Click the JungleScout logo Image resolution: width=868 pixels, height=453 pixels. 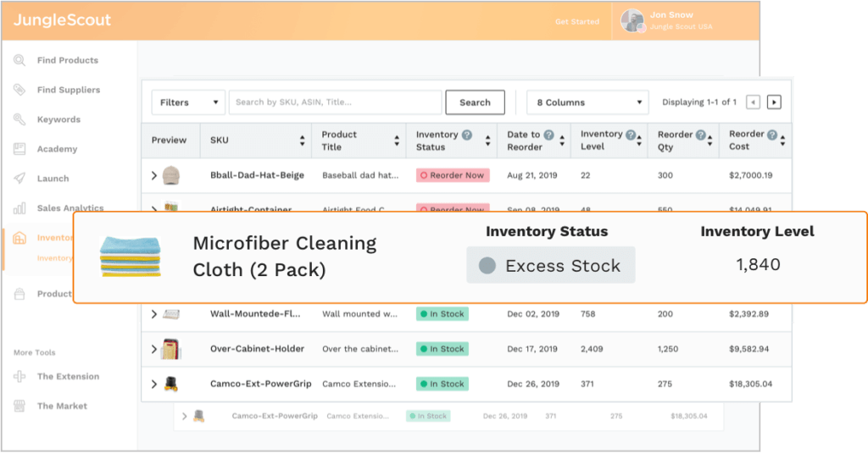[x=62, y=20]
